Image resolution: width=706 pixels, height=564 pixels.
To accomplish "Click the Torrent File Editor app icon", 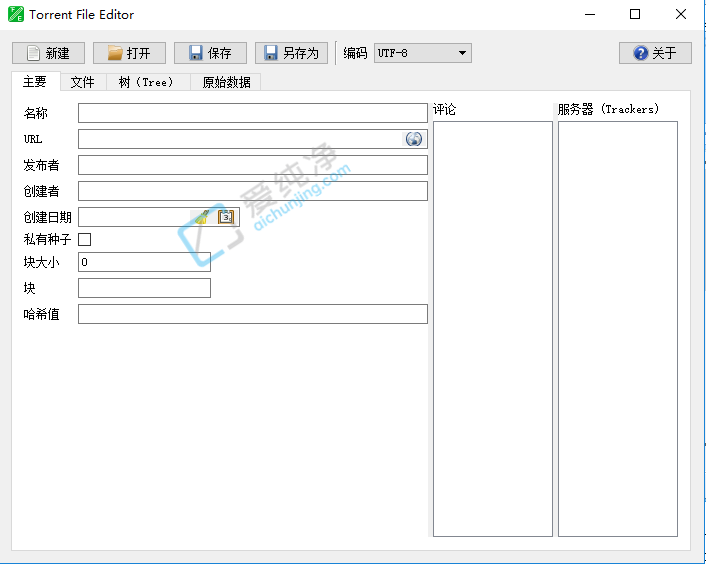I will (16, 14).
